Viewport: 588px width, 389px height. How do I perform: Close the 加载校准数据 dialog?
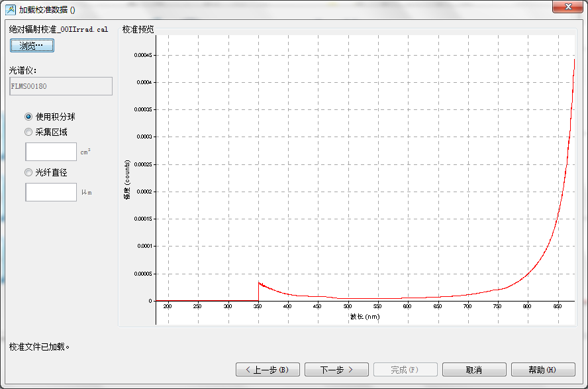568,6
